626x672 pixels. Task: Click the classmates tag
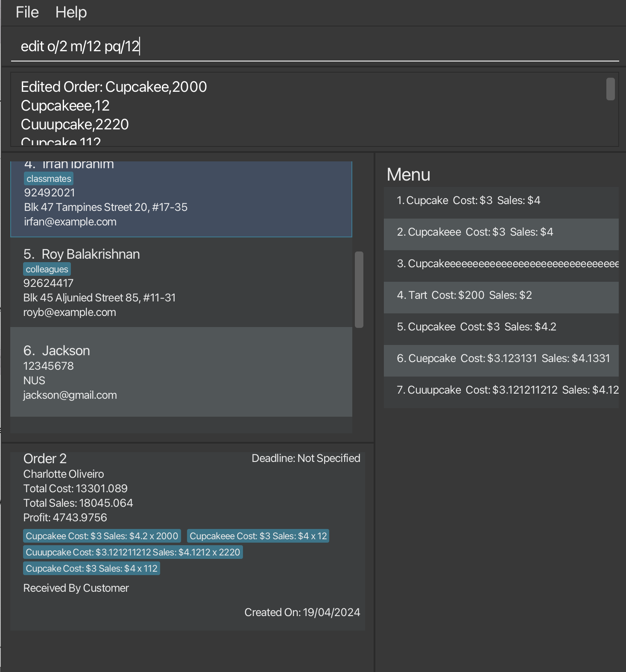tap(49, 179)
